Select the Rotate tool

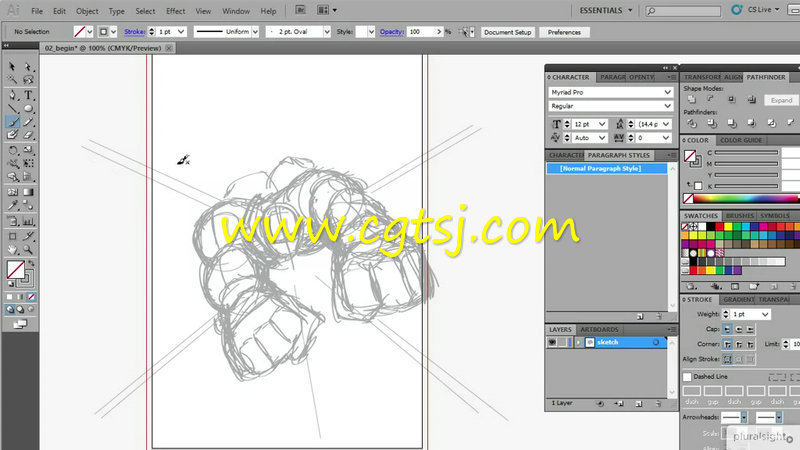click(12, 150)
